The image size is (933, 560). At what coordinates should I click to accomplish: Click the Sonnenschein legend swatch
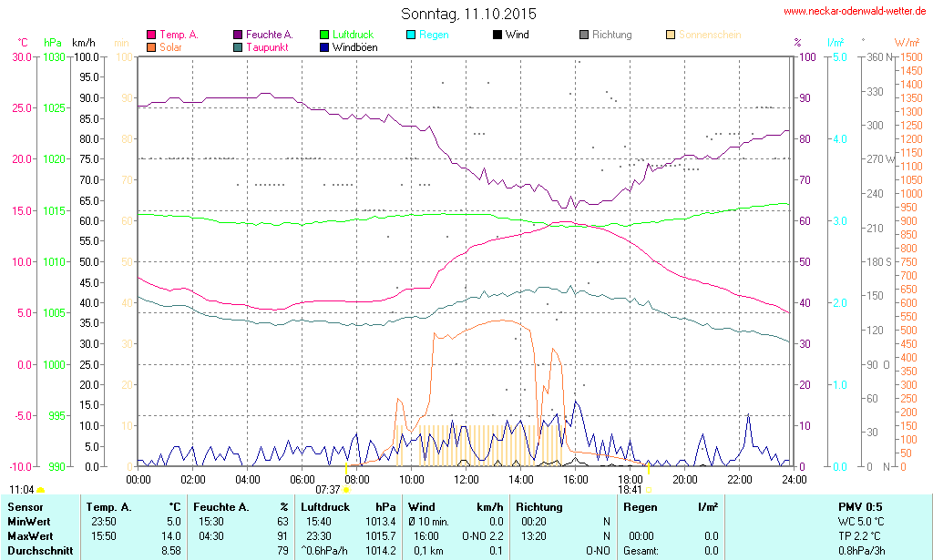tap(671, 36)
